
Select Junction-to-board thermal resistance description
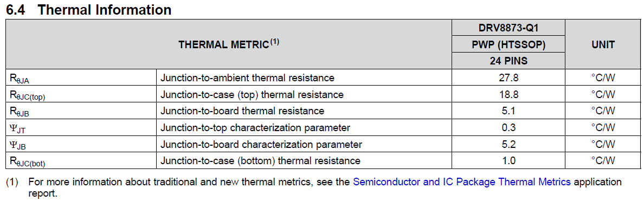[242, 111]
